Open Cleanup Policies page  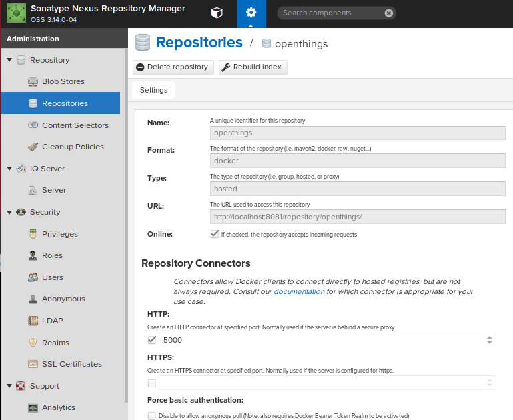(73, 147)
